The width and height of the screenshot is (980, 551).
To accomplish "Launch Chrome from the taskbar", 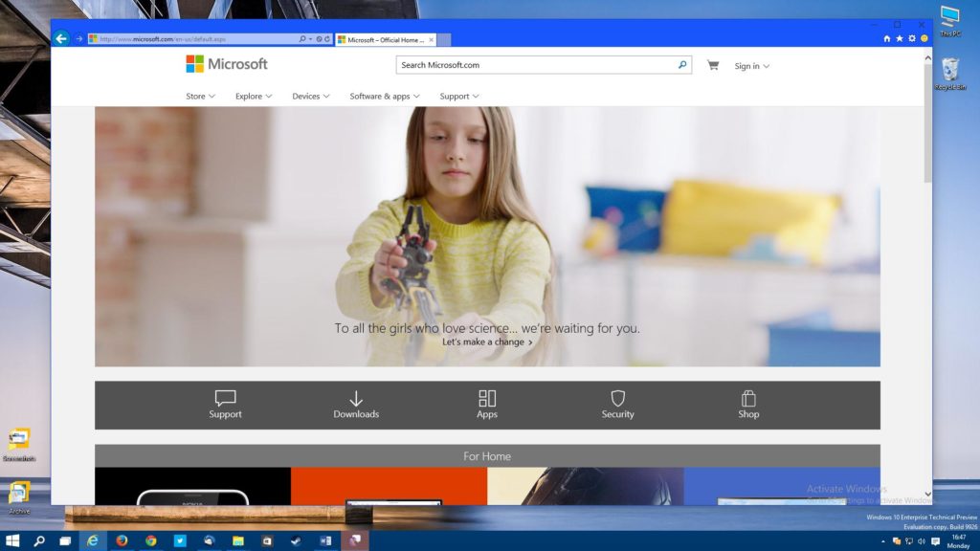I will coord(150,540).
